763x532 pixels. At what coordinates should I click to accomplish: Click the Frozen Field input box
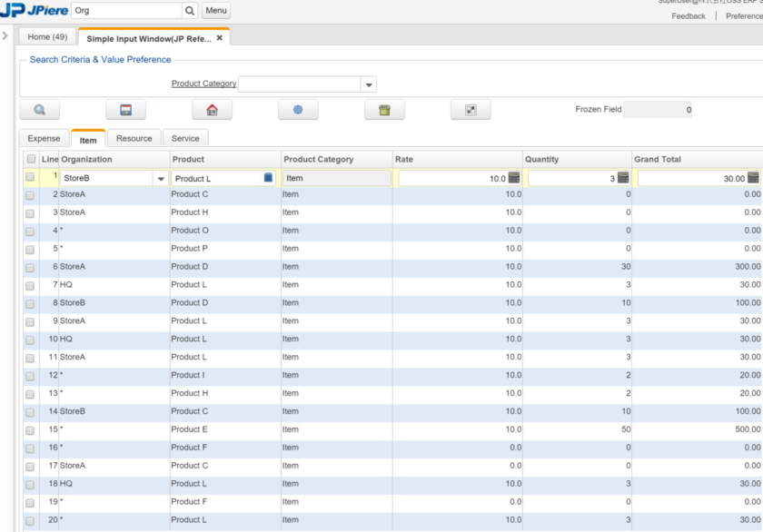(659, 110)
